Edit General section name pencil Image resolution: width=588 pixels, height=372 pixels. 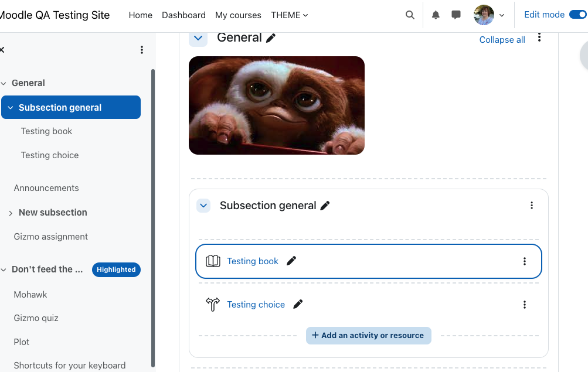(271, 38)
